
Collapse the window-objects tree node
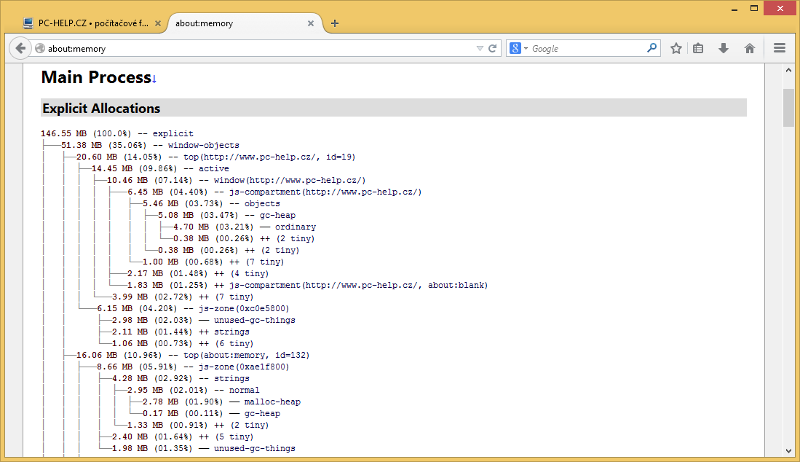[130, 145]
